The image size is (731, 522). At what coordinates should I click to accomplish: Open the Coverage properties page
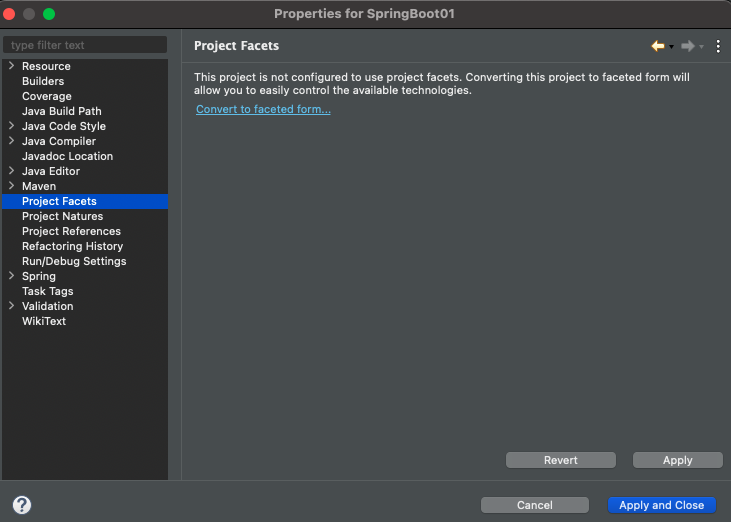[47, 96]
